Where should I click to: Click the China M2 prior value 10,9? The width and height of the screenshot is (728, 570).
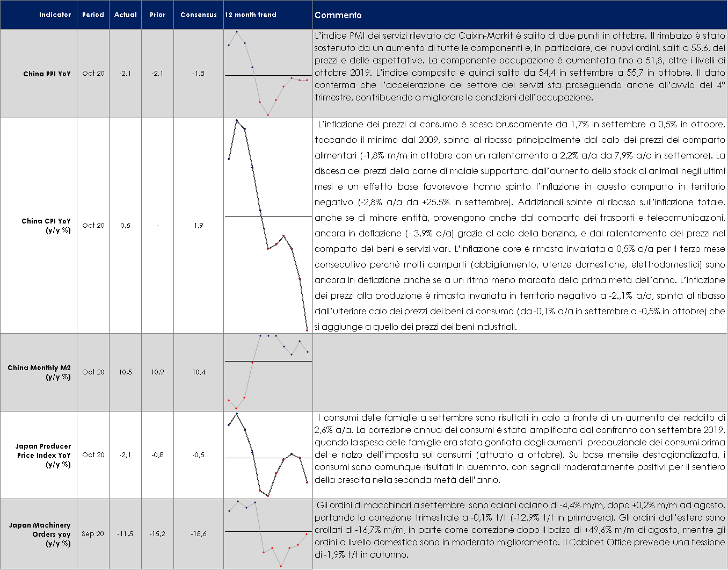[x=157, y=372]
